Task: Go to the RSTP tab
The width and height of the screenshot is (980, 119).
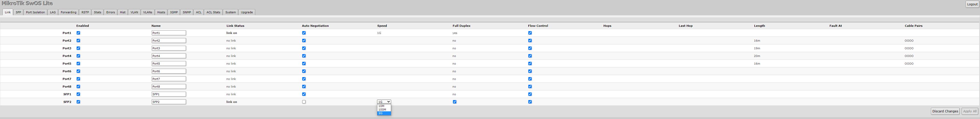Action: (x=85, y=12)
